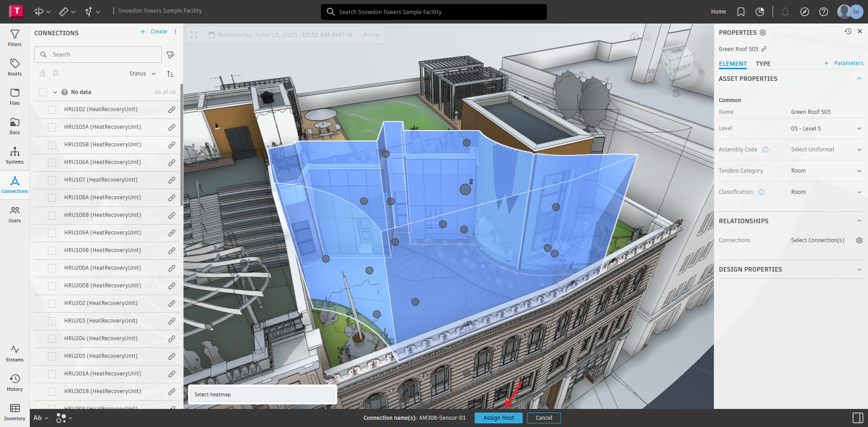Click the Connections relationship gear icon

coord(859,240)
